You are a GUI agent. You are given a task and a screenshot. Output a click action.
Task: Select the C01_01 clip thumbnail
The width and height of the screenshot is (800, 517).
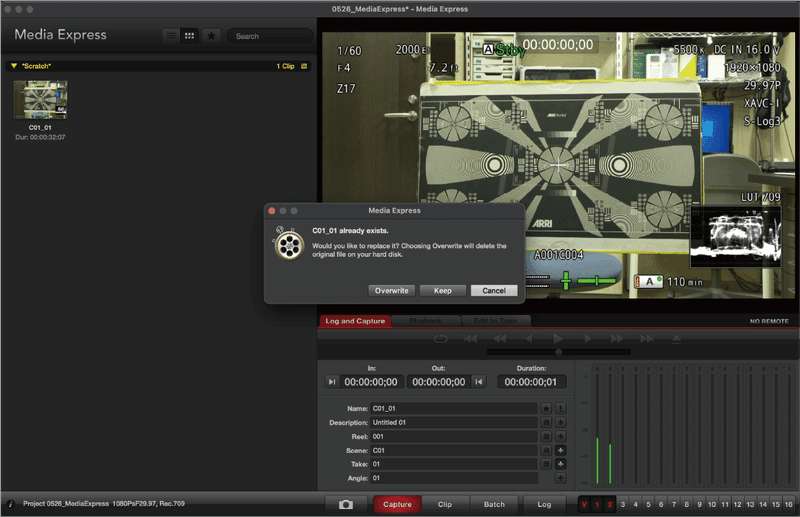click(40, 100)
